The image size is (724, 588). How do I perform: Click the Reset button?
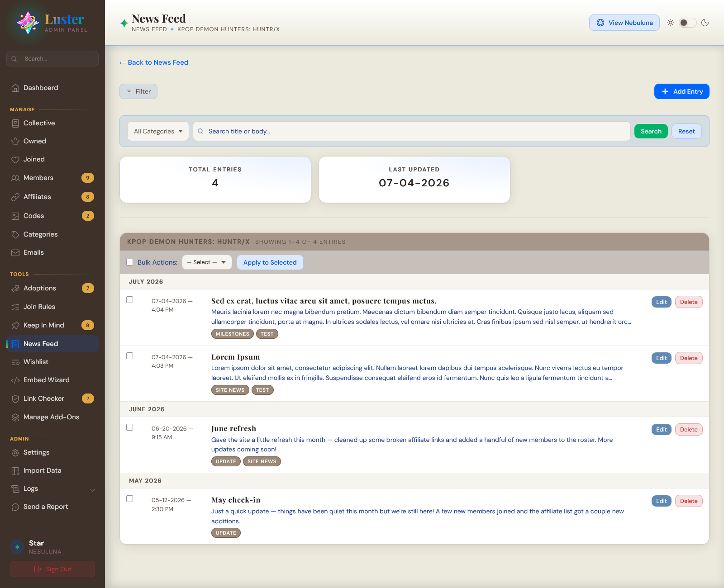tap(686, 131)
